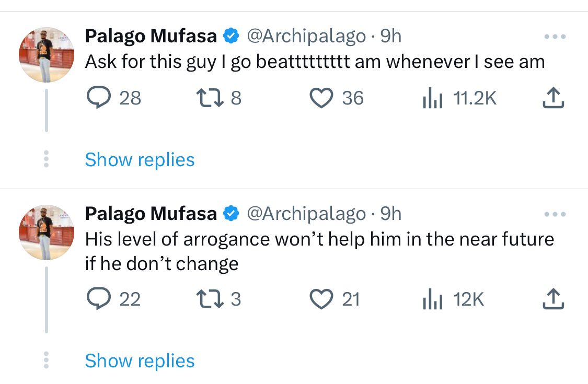This screenshot has height=384, width=588.
Task: Open the 9h timestamp of the first tweet
Action: (x=391, y=37)
